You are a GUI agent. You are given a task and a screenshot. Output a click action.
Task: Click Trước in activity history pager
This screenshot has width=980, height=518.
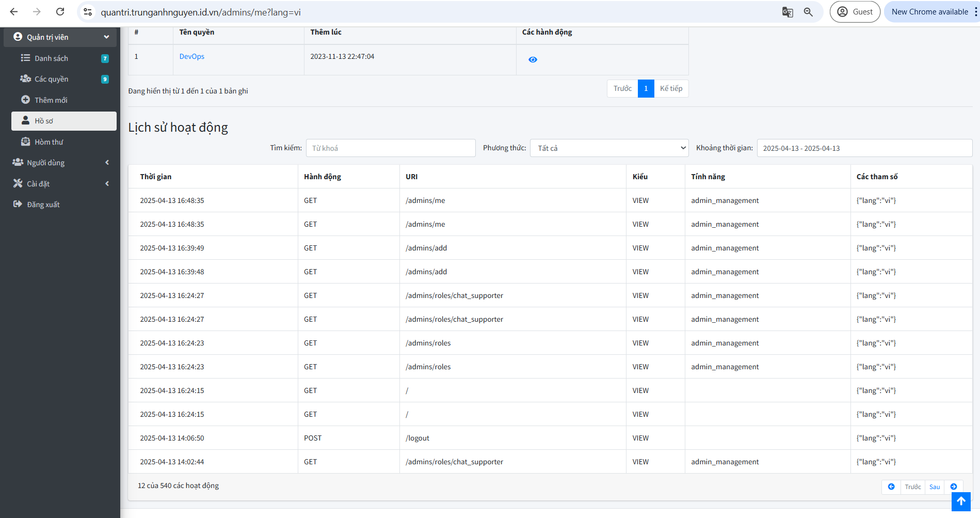913,486
